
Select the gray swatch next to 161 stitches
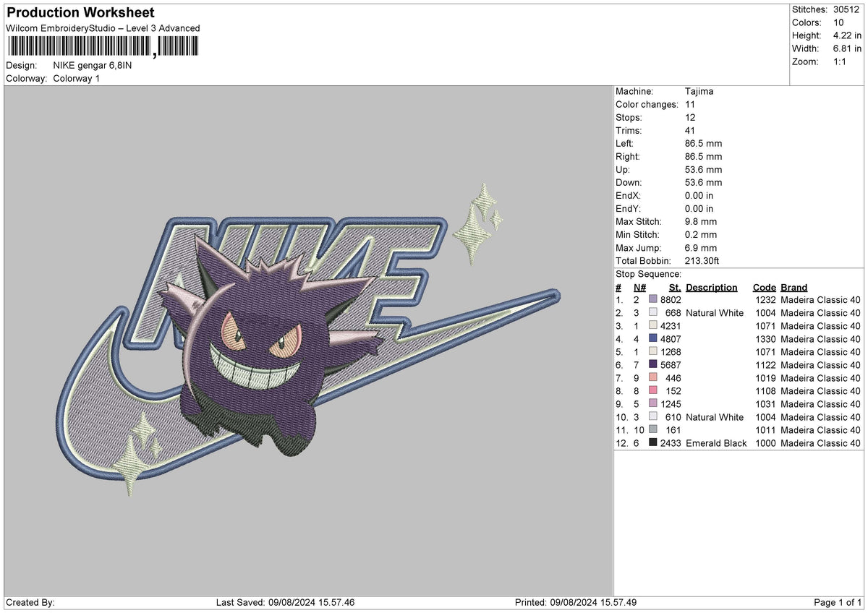pos(653,430)
